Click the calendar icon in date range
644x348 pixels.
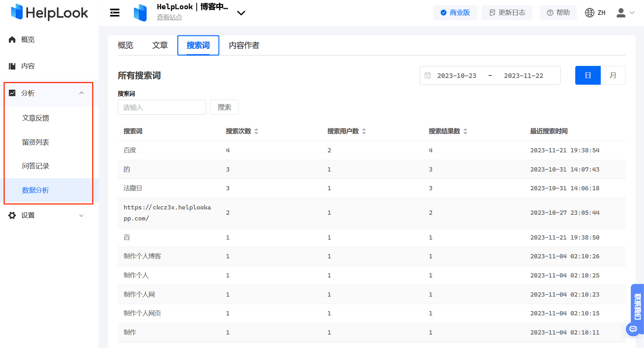(x=428, y=75)
